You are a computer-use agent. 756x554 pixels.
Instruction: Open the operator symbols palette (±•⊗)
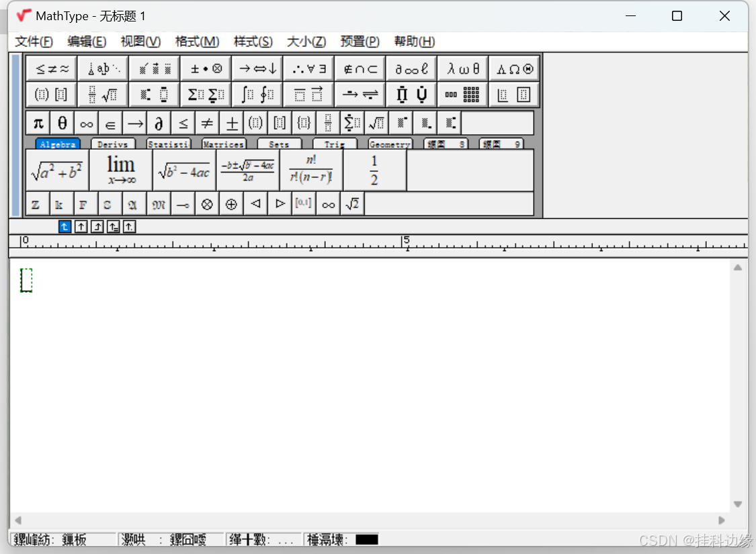[206, 69]
